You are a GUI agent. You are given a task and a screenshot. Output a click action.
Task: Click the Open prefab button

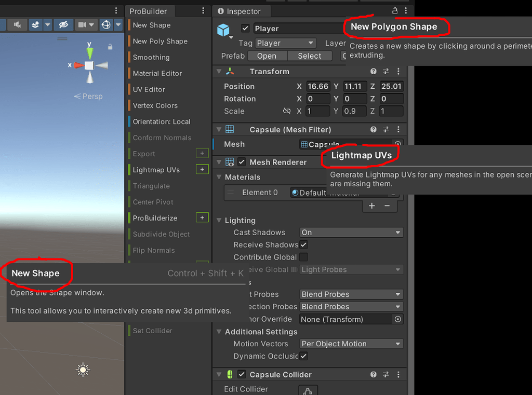pos(267,56)
